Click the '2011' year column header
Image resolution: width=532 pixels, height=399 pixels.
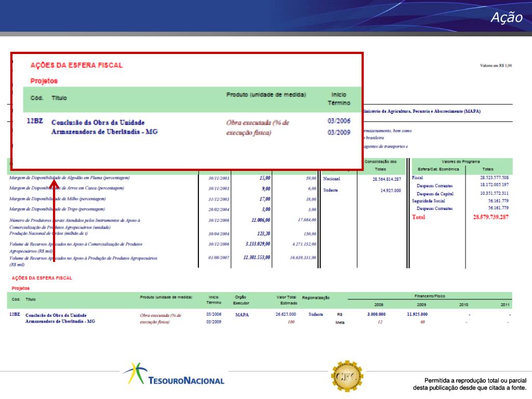(505, 304)
